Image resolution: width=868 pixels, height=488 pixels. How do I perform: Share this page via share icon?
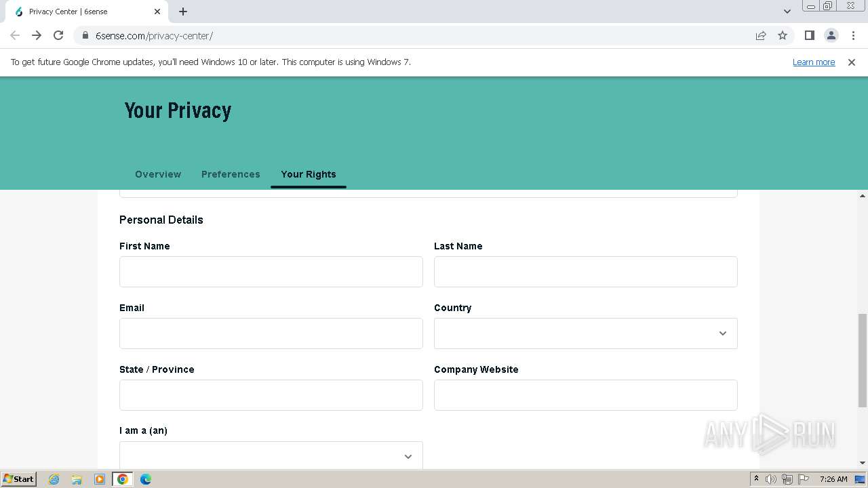click(x=761, y=35)
